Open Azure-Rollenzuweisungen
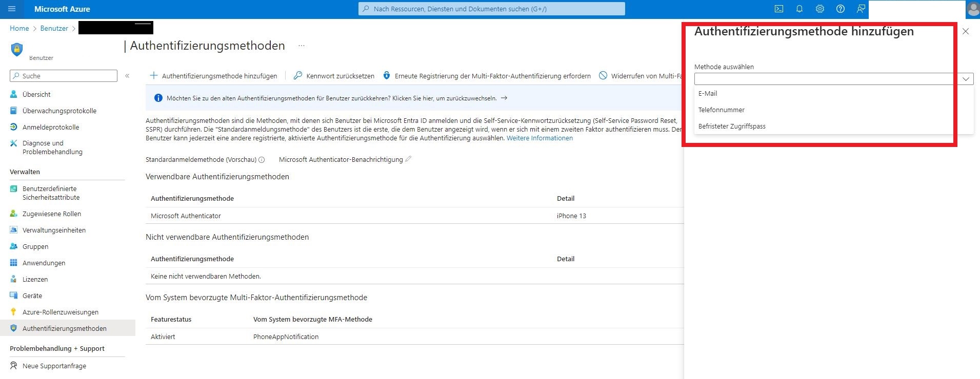 61,312
